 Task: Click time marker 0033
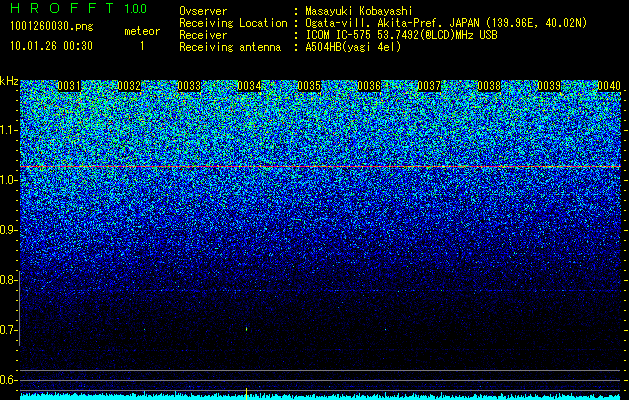[189, 86]
